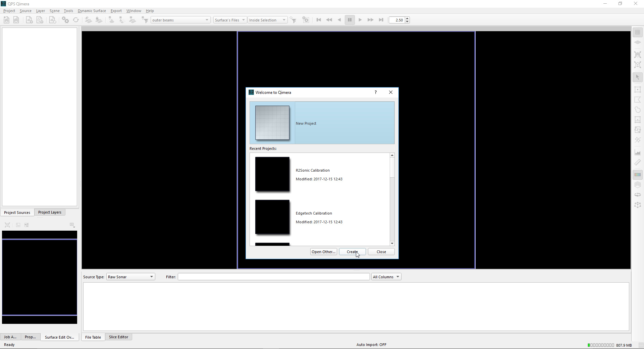Toggle the grid view button in right toolbar
This screenshot has height=349, width=644.
click(x=637, y=32)
